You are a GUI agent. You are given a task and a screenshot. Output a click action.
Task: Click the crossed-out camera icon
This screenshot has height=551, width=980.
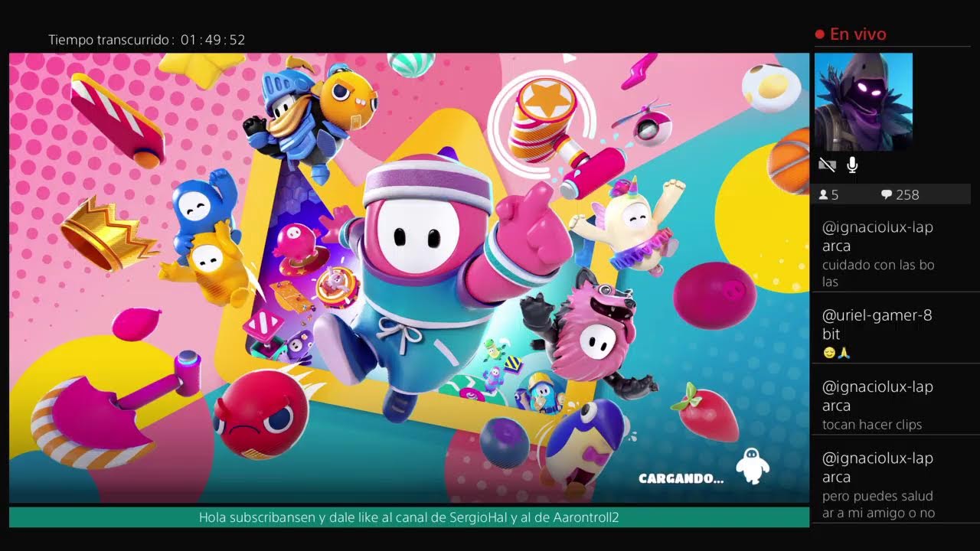pos(826,165)
